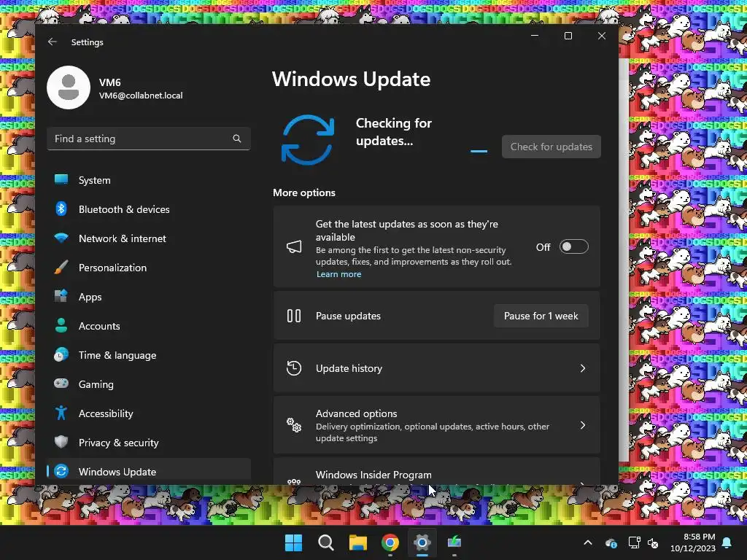The image size is (747, 560).
Task: Click the Pause updates label
Action: point(348,316)
